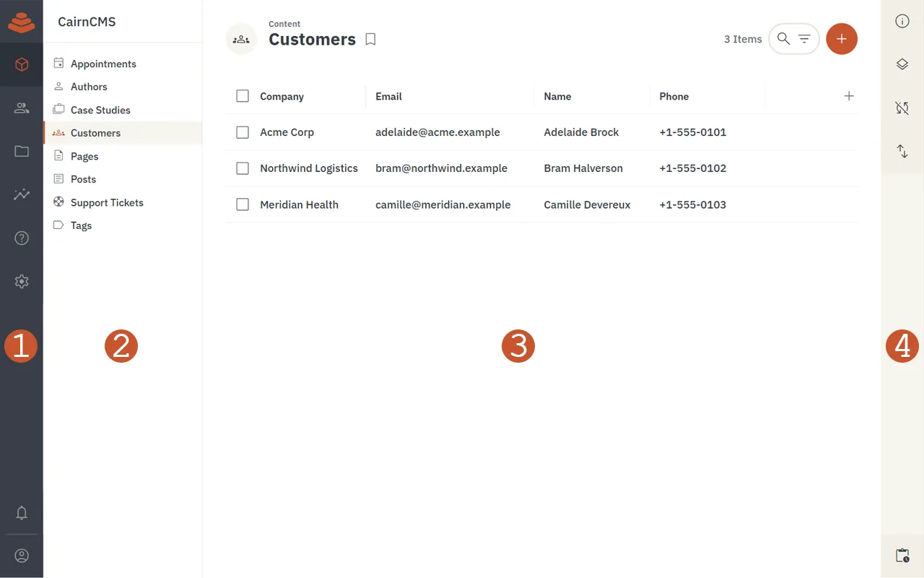Open the user profile avatar icon
924x578 pixels.
pos(22,556)
